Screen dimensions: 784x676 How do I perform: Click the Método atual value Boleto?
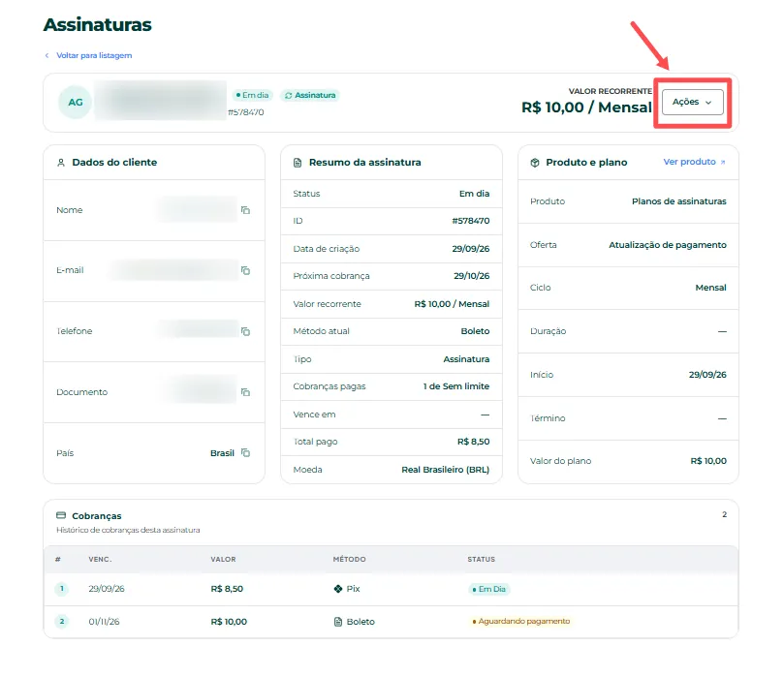475,331
